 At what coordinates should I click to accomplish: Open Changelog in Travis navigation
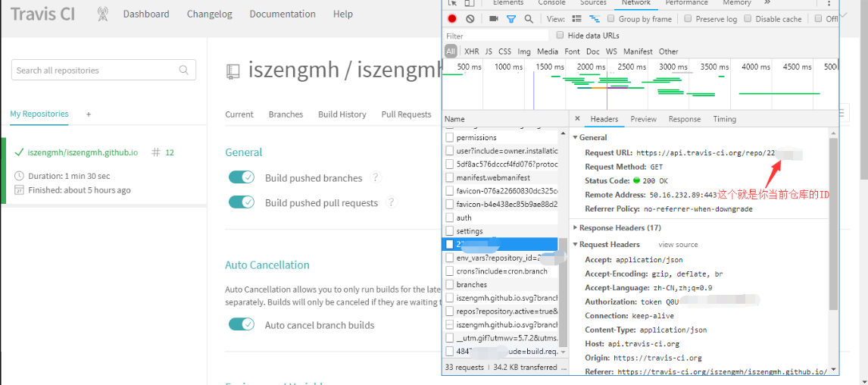[x=210, y=14]
